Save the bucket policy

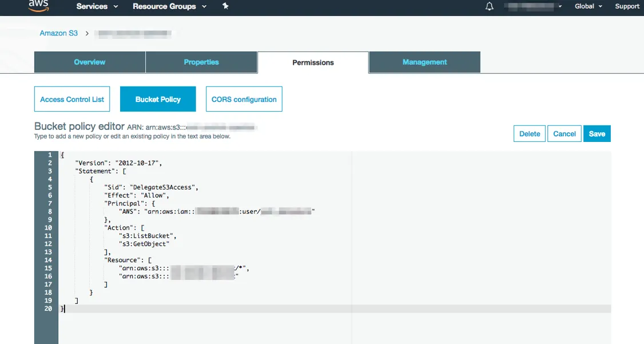pos(597,133)
